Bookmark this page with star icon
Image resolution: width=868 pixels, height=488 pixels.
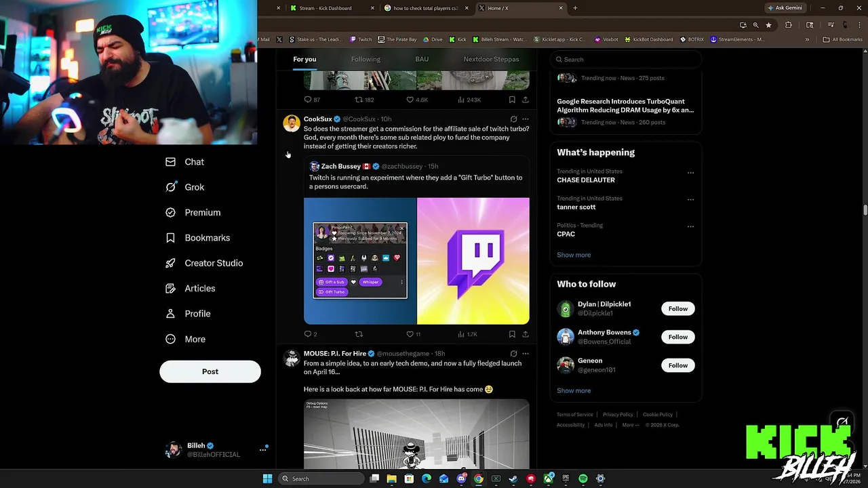768,25
